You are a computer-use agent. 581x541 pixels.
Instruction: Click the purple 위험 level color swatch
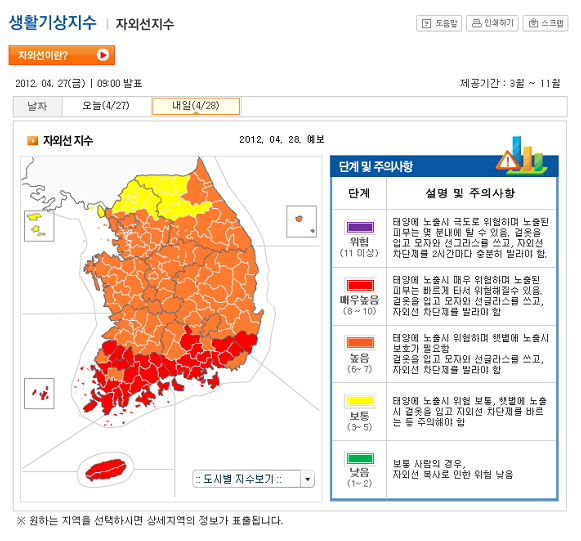[360, 227]
